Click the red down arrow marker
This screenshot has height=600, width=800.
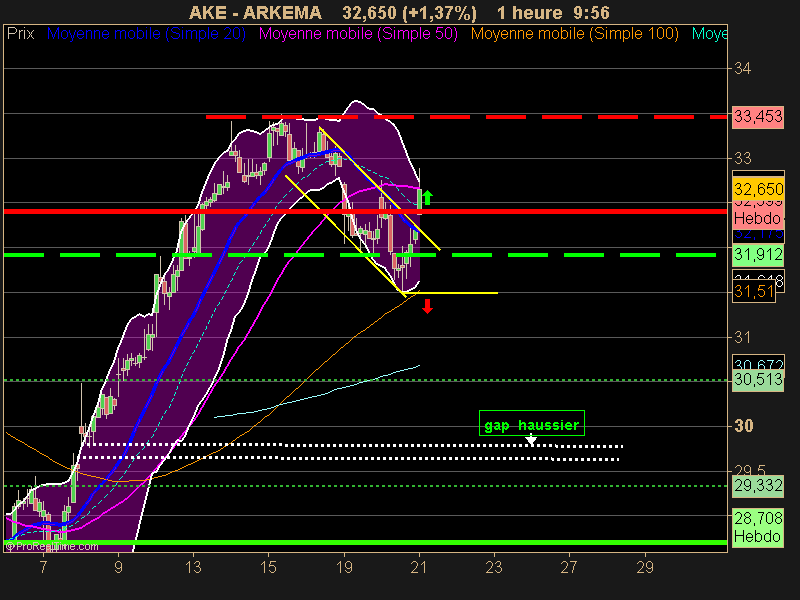coord(428,306)
